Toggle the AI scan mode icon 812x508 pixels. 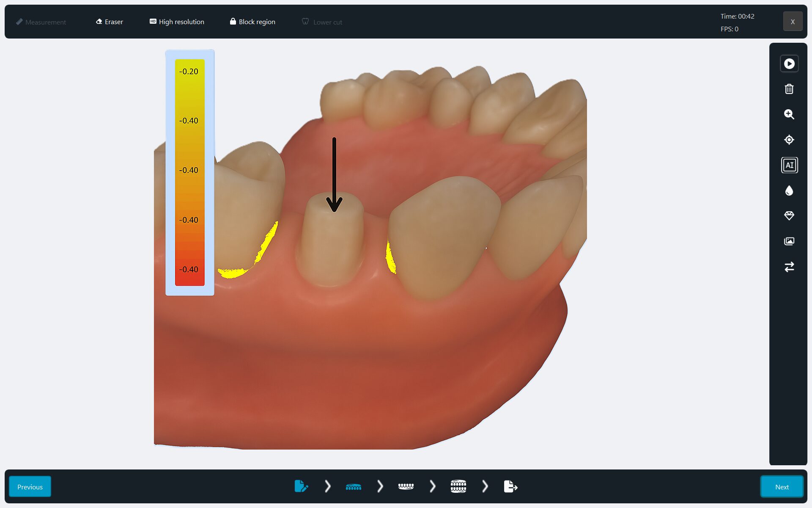(x=789, y=165)
